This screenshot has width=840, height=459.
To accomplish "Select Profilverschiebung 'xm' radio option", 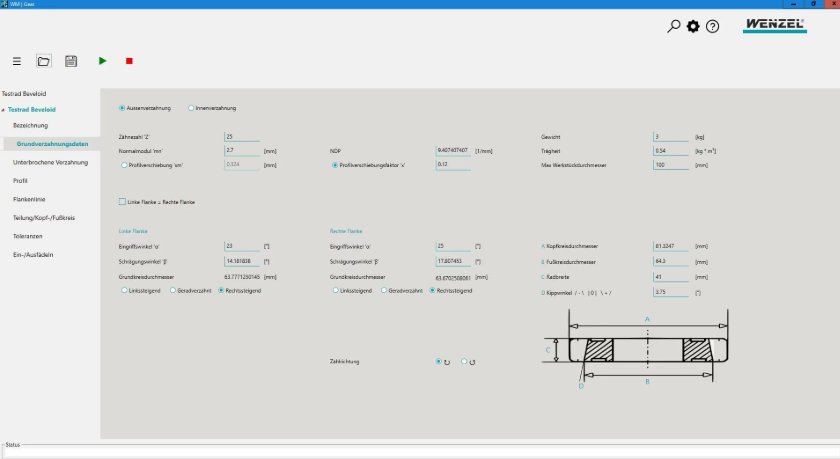I will pyautogui.click(x=123, y=165).
